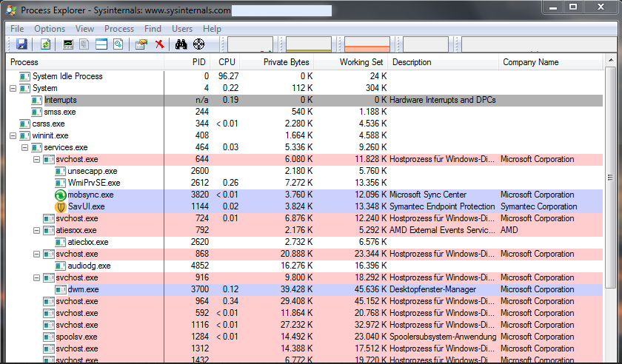Screen dimensions: 622x364
Task: Sort by the Company Name column header
Action: point(551,62)
